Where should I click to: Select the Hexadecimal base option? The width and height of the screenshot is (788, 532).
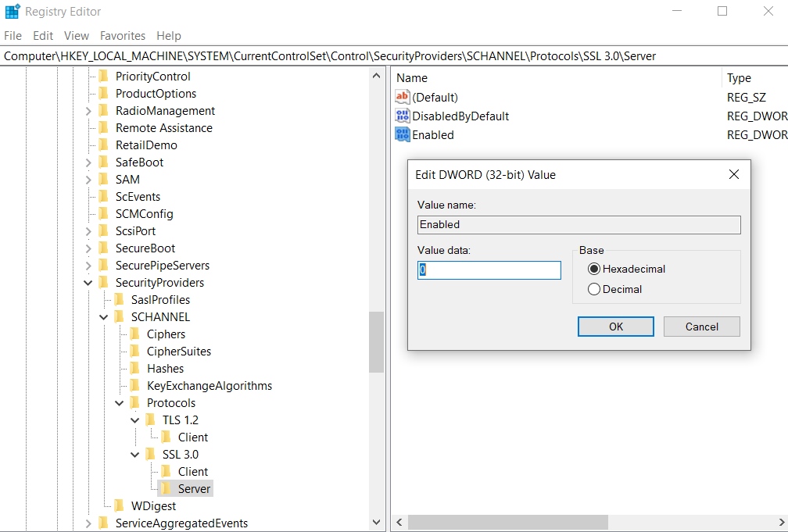pos(594,269)
